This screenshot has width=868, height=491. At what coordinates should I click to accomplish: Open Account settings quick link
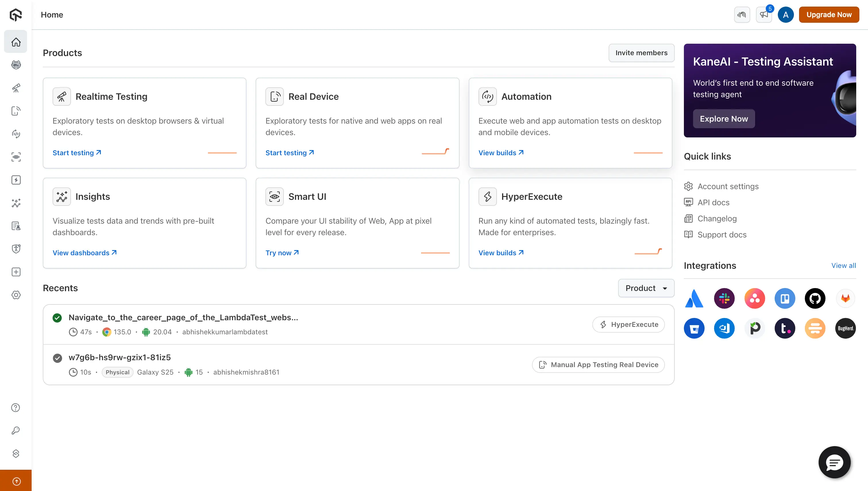pyautogui.click(x=728, y=187)
